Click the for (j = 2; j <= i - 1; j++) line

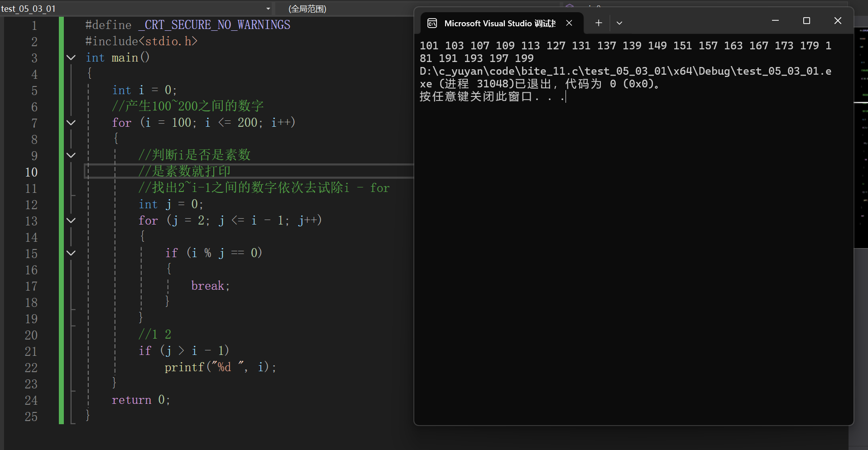click(x=230, y=220)
